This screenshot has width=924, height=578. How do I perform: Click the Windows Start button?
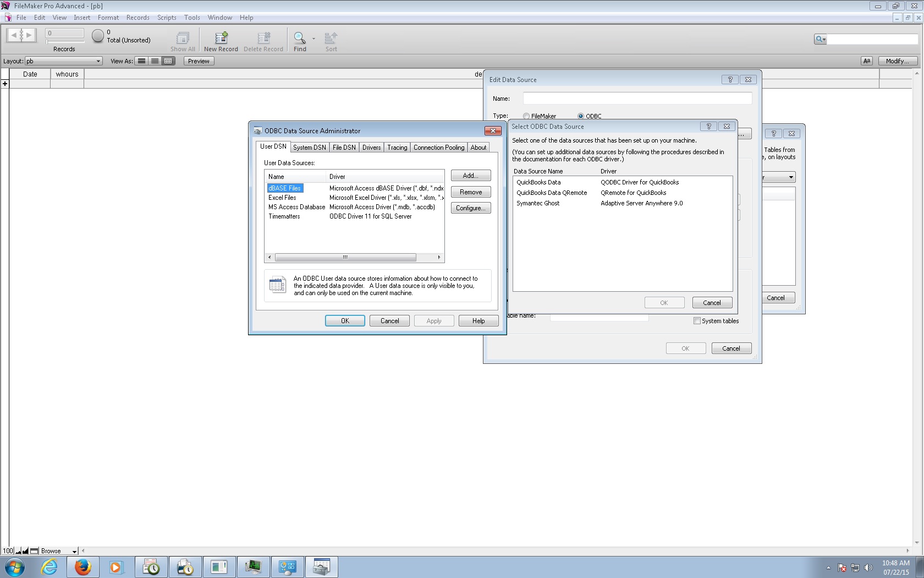(x=15, y=567)
